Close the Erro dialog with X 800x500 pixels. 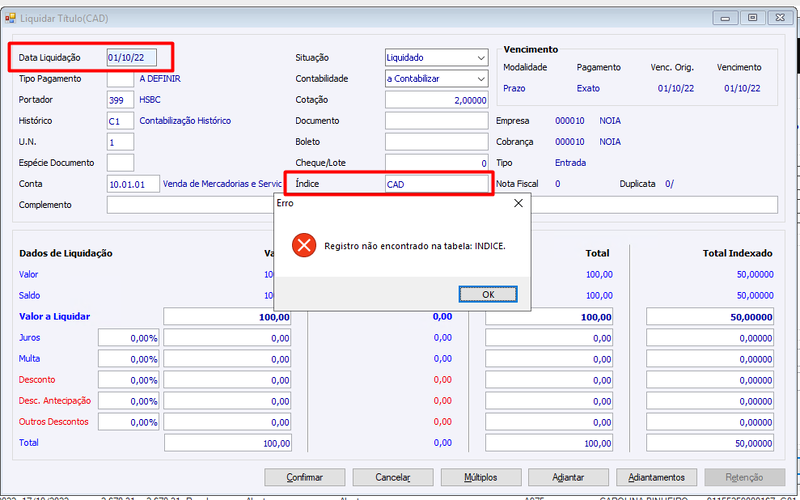coord(518,203)
